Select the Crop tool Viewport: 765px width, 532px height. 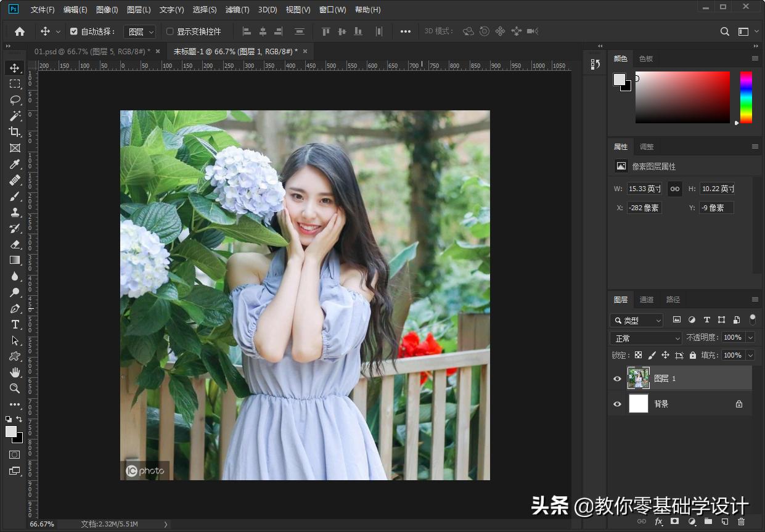pos(15,132)
